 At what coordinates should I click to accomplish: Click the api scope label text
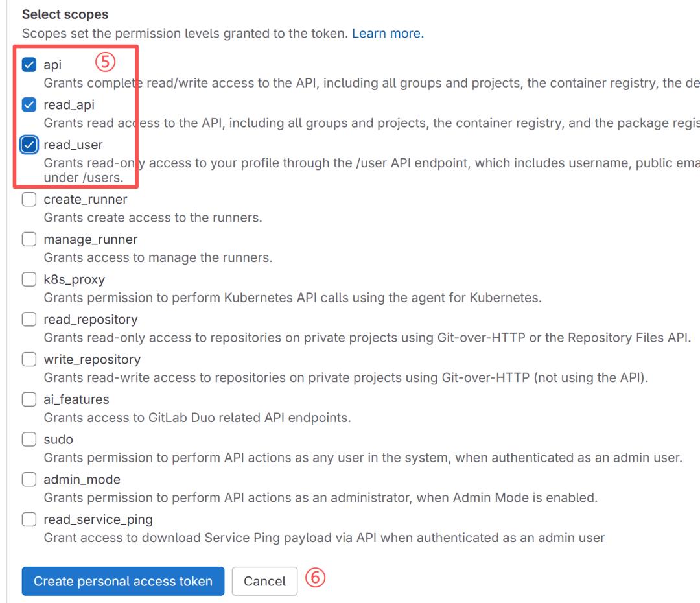(52, 64)
